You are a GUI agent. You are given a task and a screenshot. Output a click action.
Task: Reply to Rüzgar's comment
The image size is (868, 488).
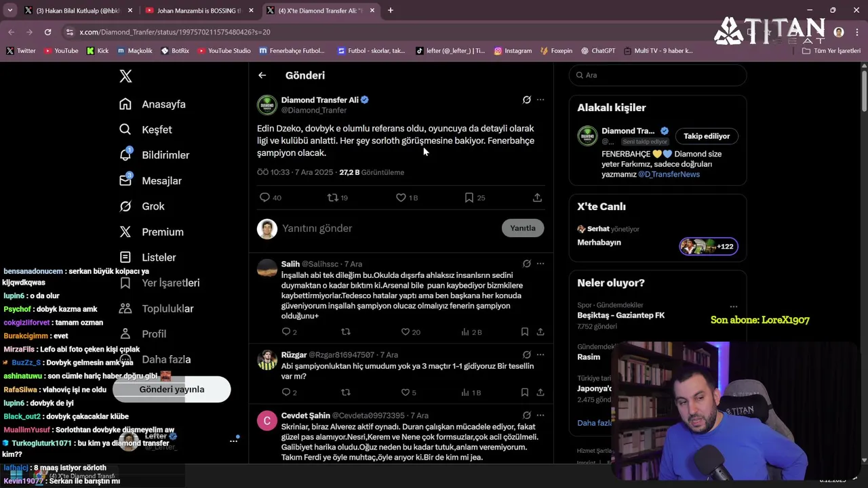click(289, 392)
